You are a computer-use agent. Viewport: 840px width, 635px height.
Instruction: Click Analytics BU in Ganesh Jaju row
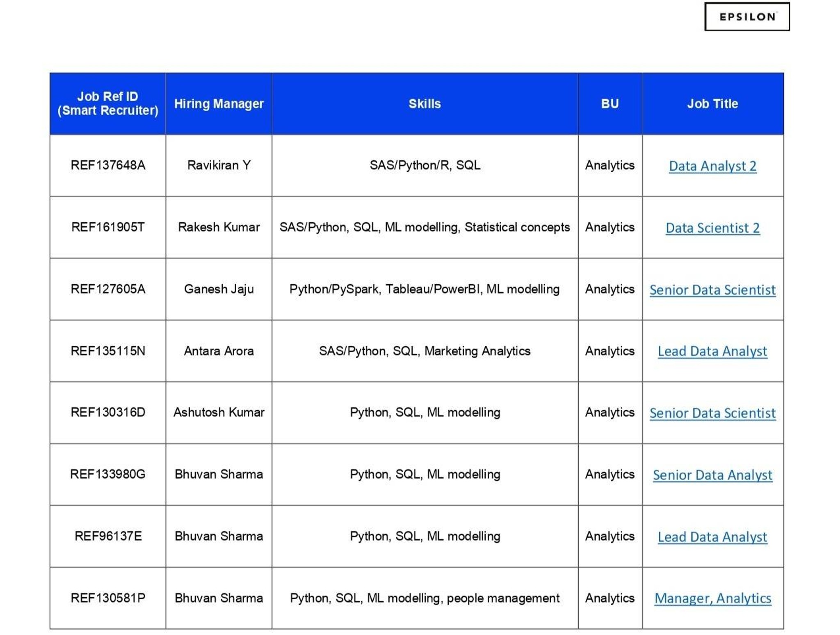pyautogui.click(x=610, y=289)
